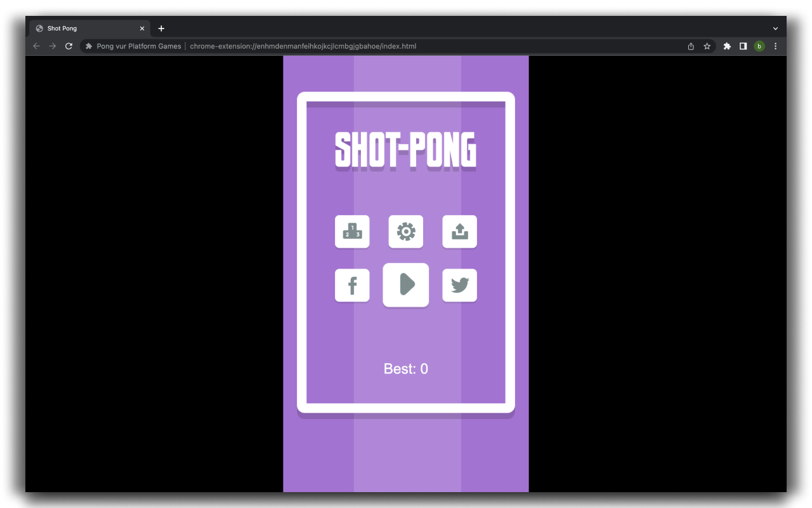Open the settings gear in Shot-Pong
The height and width of the screenshot is (508, 812).
pos(406,232)
